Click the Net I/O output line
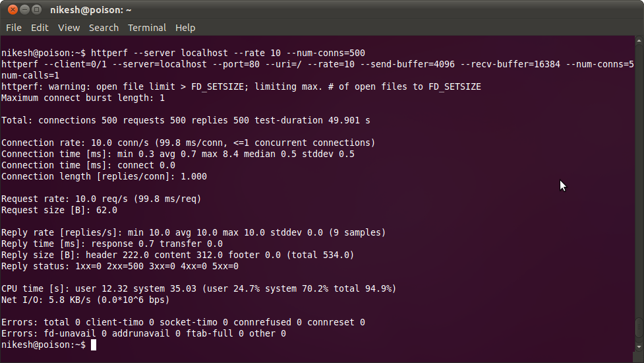 (x=86, y=300)
